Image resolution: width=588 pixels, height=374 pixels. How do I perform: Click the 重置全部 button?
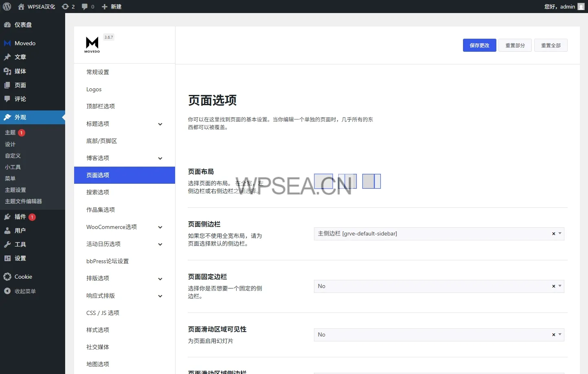[551, 45]
